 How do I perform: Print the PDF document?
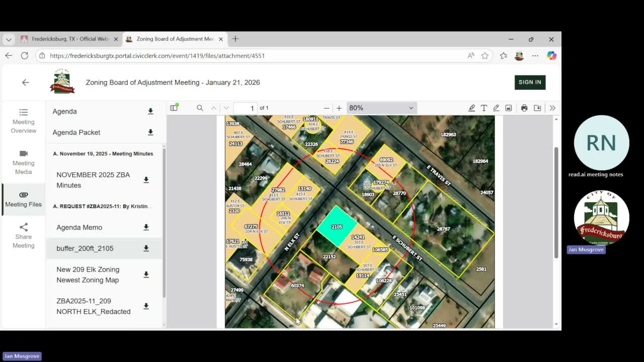click(x=524, y=108)
